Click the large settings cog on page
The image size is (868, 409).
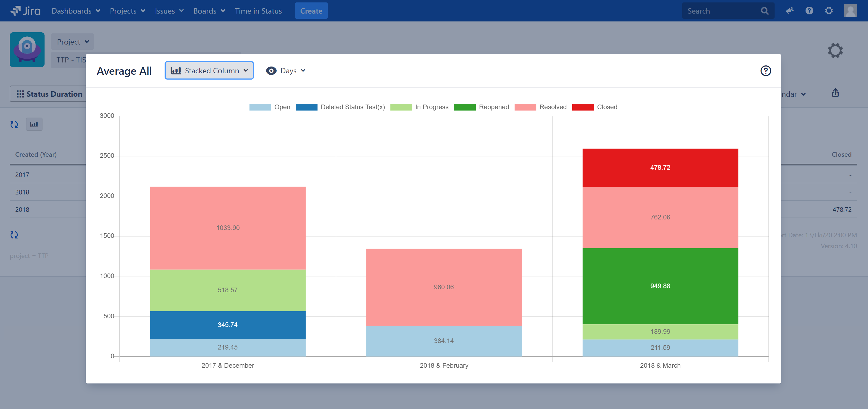[835, 51]
